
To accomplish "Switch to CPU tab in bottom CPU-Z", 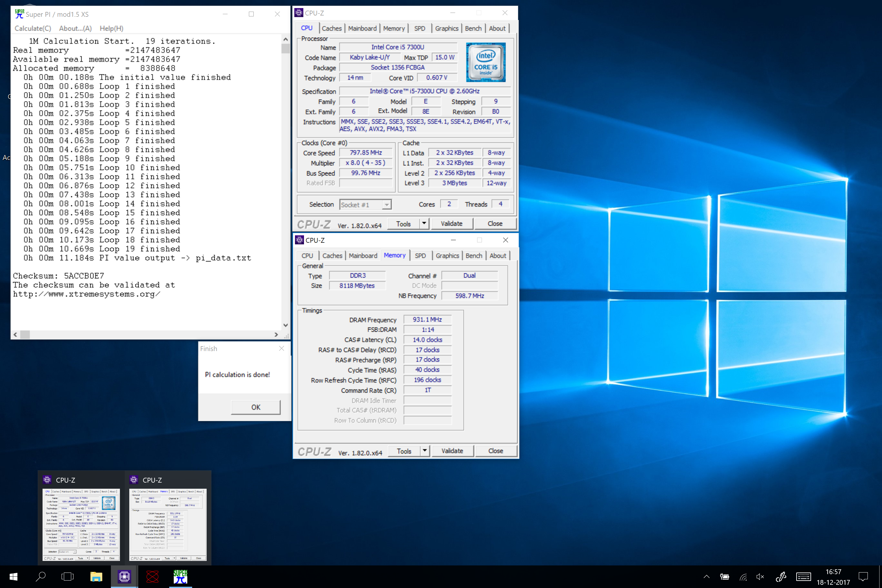I will [307, 256].
